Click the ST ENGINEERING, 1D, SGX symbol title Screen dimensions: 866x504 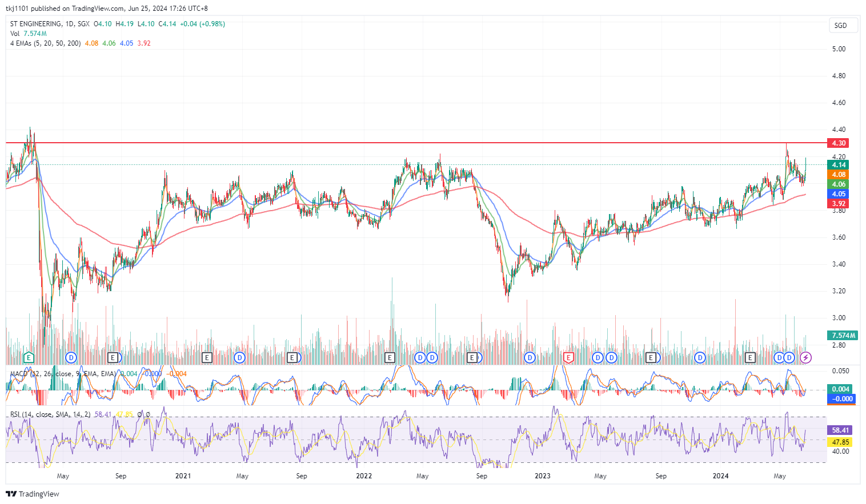50,24
